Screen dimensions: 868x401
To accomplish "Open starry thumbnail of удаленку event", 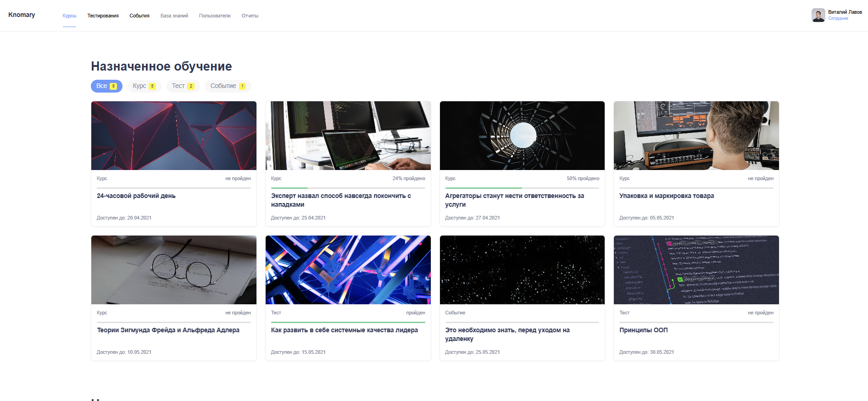I will [x=522, y=270].
